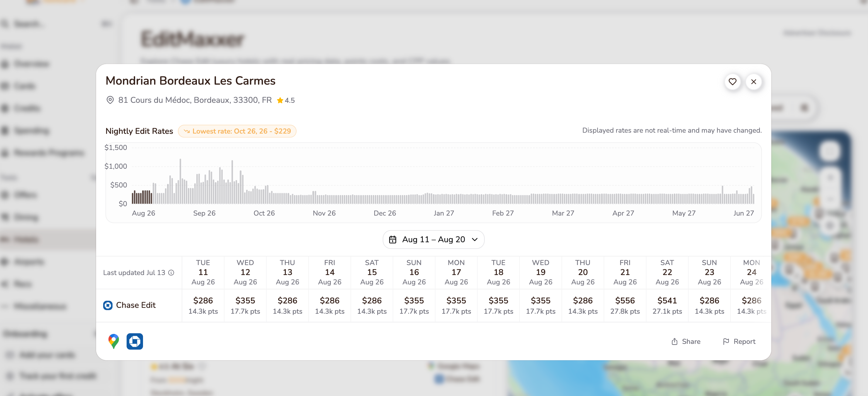The width and height of the screenshot is (868, 396).
Task: Click the Last updated Jul 13 text
Action: 134,272
